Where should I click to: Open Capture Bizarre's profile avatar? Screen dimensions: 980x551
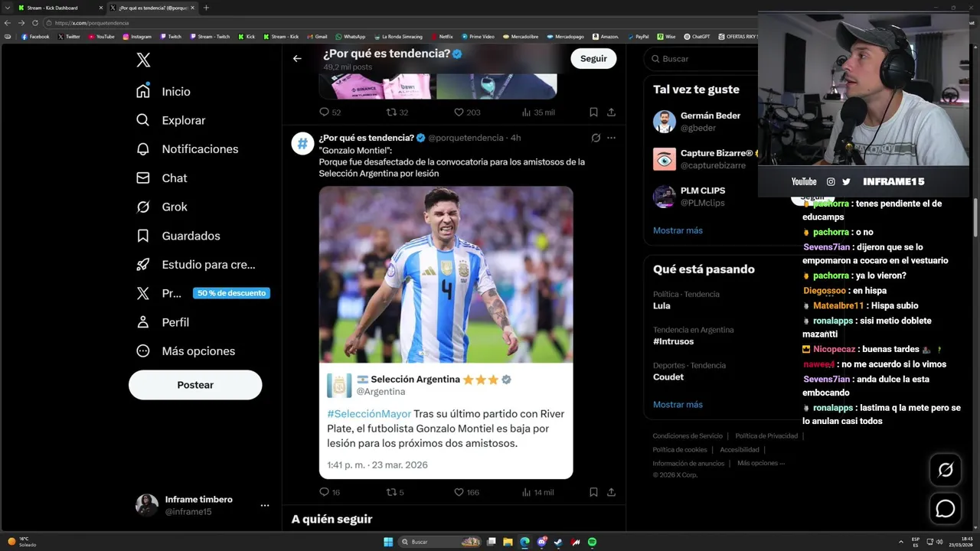665,159
